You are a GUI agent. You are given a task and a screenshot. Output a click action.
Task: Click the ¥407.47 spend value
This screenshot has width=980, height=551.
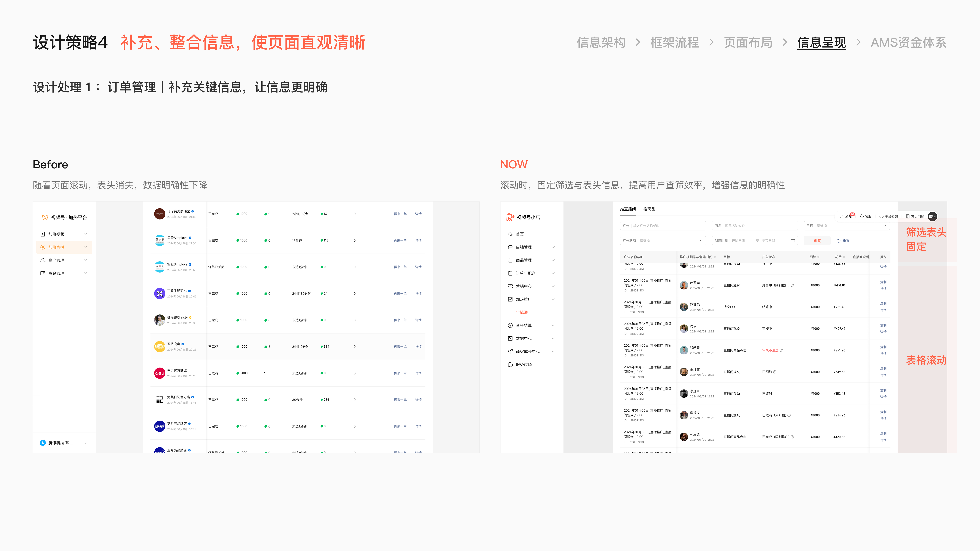pyautogui.click(x=839, y=329)
